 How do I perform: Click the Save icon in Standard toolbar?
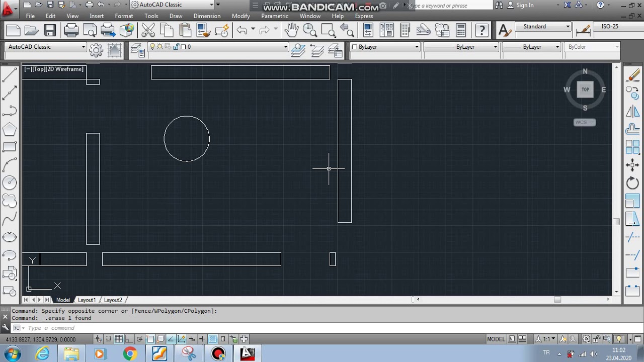50,31
